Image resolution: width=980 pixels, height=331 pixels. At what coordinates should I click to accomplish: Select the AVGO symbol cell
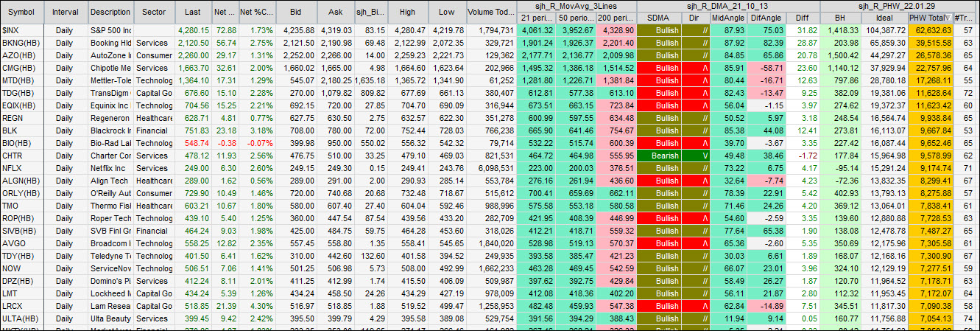(x=22, y=243)
